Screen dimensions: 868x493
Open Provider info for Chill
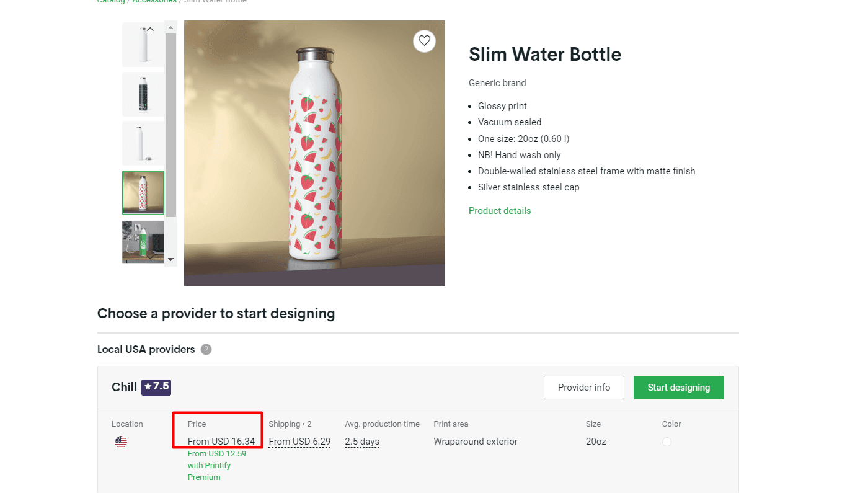click(583, 387)
